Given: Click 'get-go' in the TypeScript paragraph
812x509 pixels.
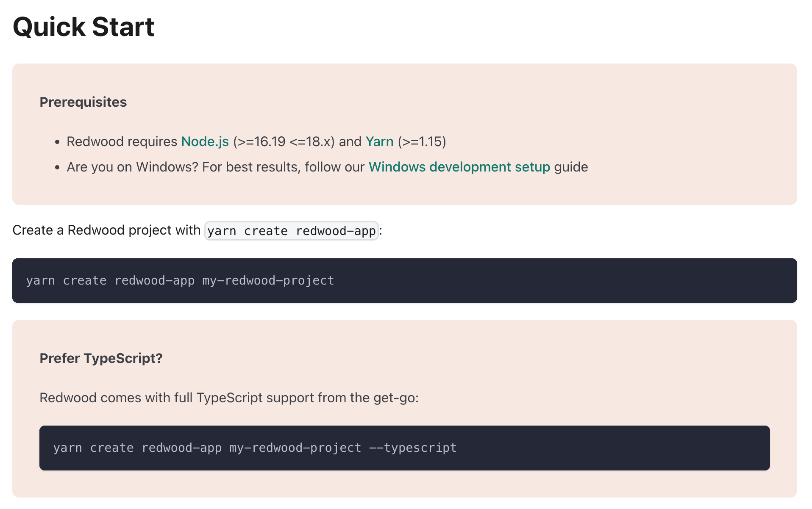Looking at the screenshot, I should [x=394, y=398].
